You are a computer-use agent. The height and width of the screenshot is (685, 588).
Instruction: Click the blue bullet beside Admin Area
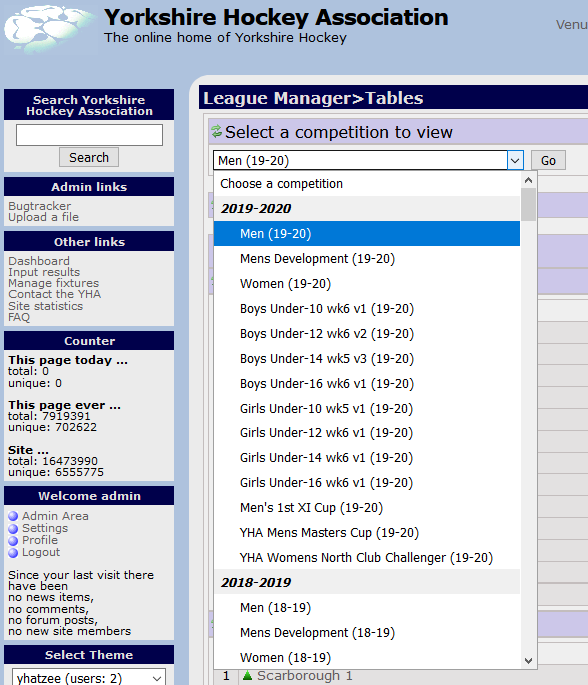pos(13,516)
